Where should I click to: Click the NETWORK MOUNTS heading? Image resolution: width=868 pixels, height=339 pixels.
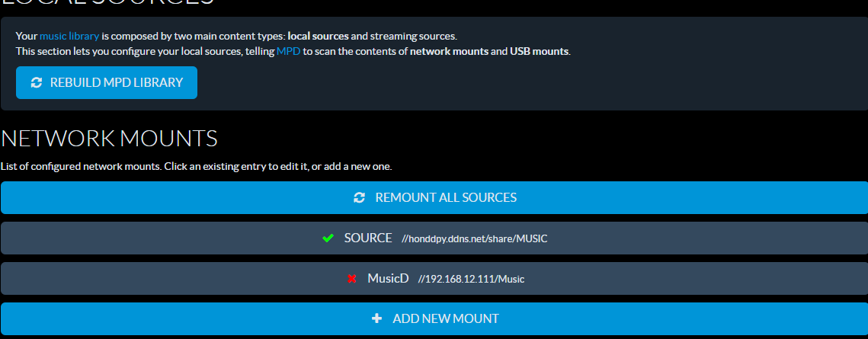(x=110, y=139)
